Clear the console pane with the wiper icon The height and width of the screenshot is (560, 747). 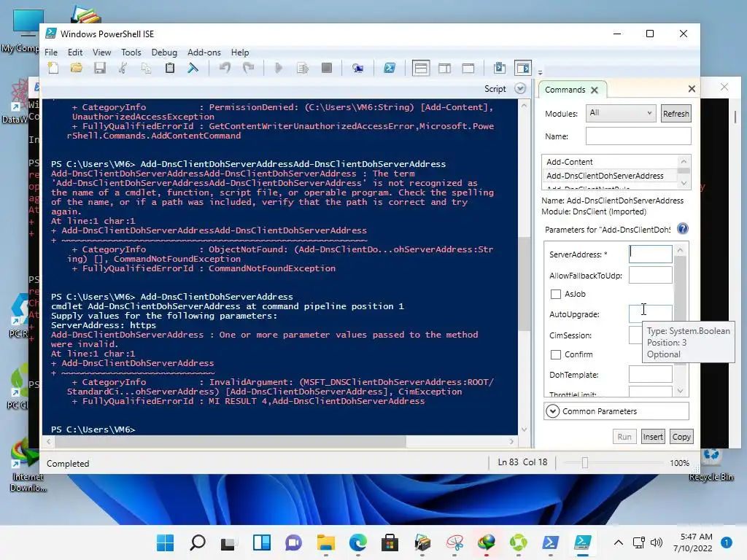(x=193, y=68)
